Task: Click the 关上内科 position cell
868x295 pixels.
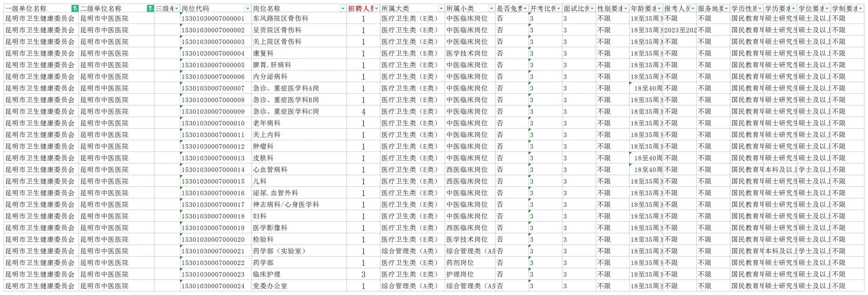Action: (299, 135)
